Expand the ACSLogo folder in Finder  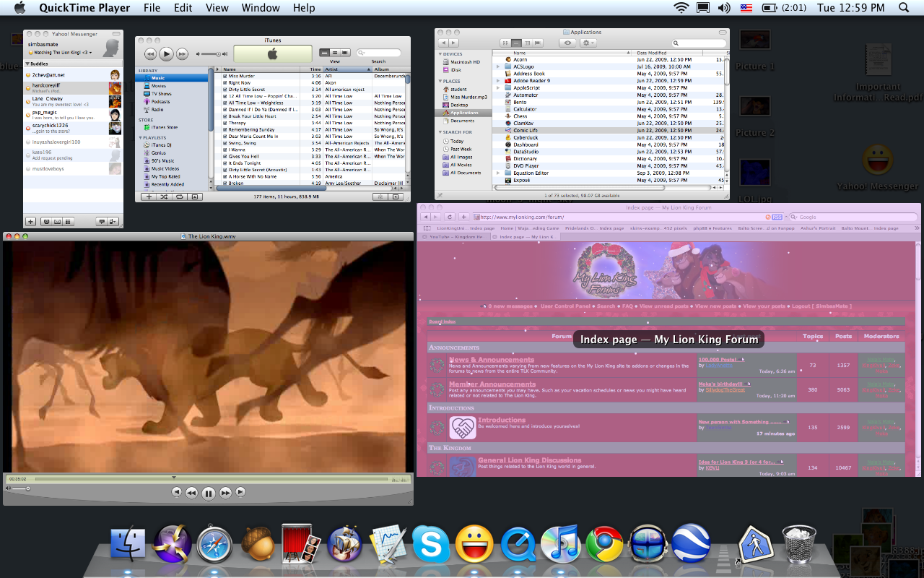pyautogui.click(x=498, y=66)
